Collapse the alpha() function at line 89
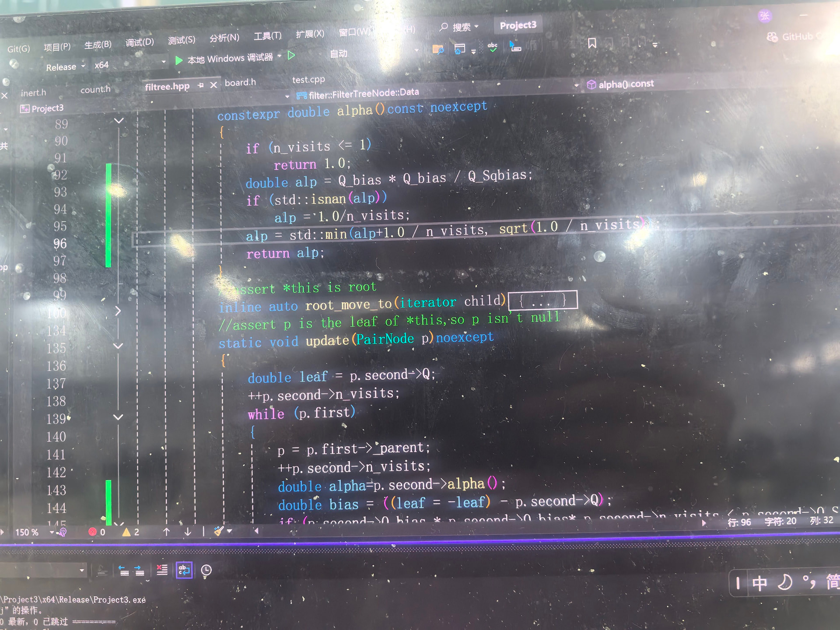This screenshot has width=840, height=630. click(x=119, y=121)
